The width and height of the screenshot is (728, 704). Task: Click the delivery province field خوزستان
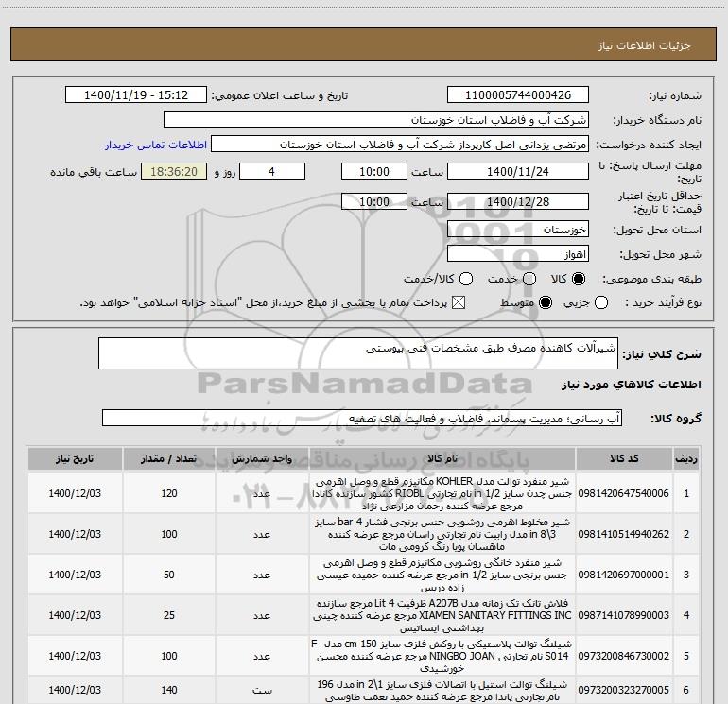[518, 230]
